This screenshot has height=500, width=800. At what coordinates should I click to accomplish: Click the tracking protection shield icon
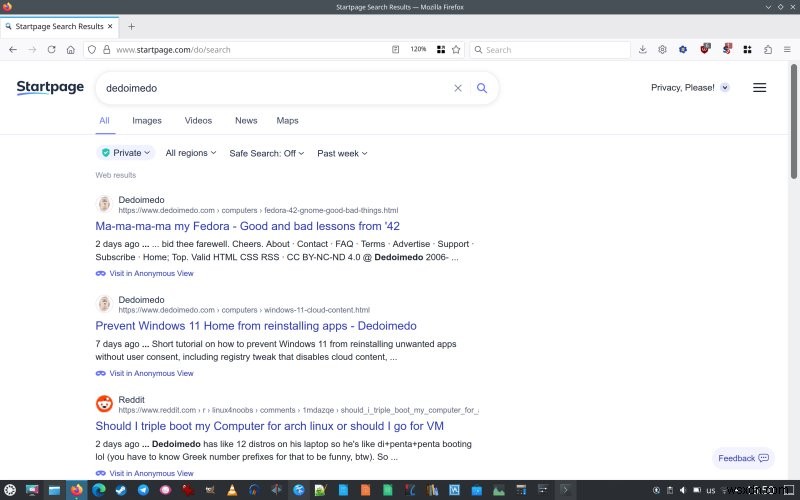[92, 49]
